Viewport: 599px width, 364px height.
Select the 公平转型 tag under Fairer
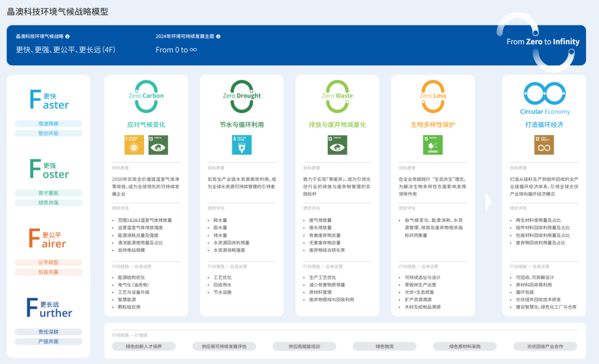tap(48, 262)
